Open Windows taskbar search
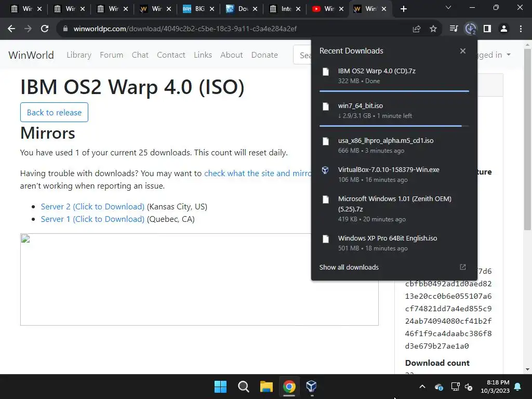 pos(243,387)
